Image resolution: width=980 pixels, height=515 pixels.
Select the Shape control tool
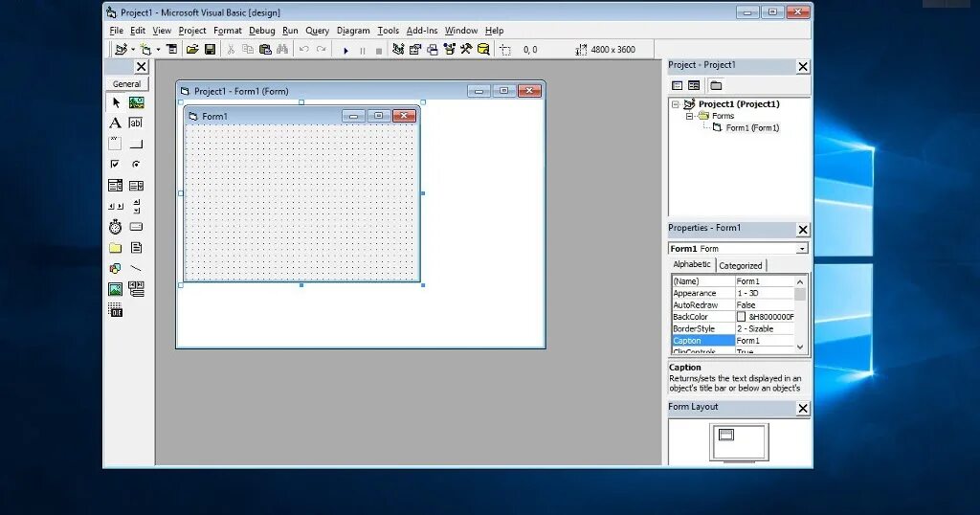coord(116,269)
